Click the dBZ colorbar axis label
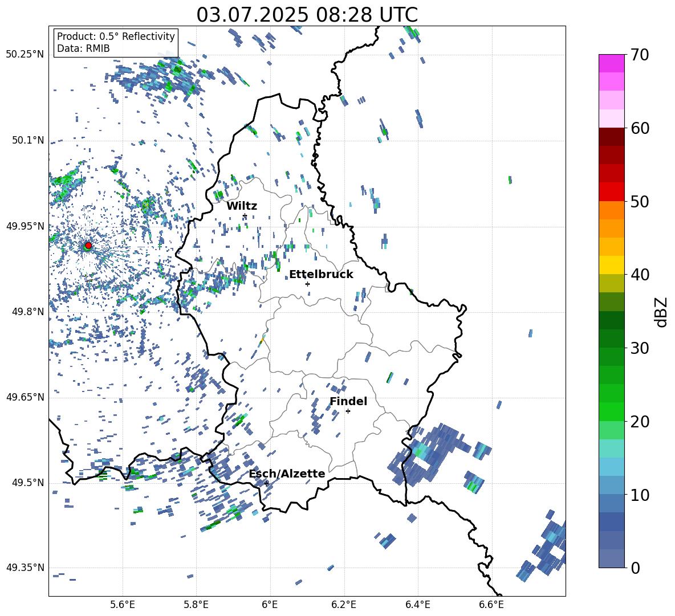This screenshot has height=616, width=675. tap(662, 312)
